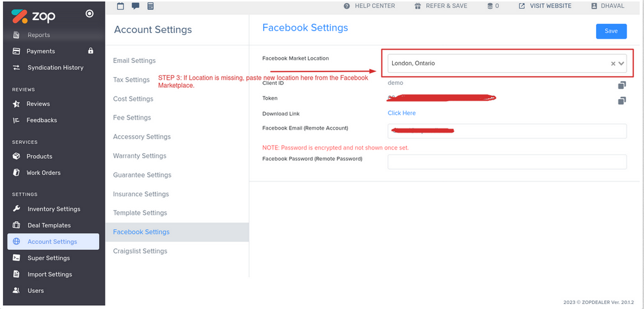Open Products page
This screenshot has height=309, width=644.
pyautogui.click(x=39, y=156)
